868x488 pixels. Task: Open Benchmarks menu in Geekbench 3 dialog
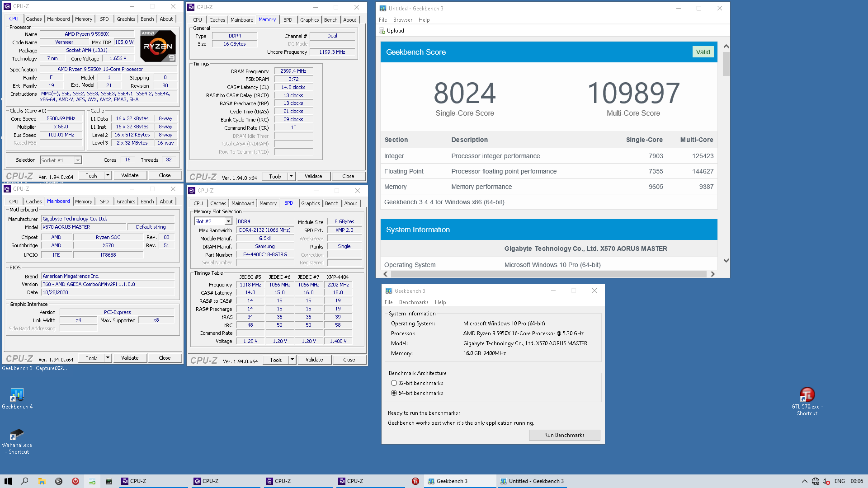coord(414,302)
